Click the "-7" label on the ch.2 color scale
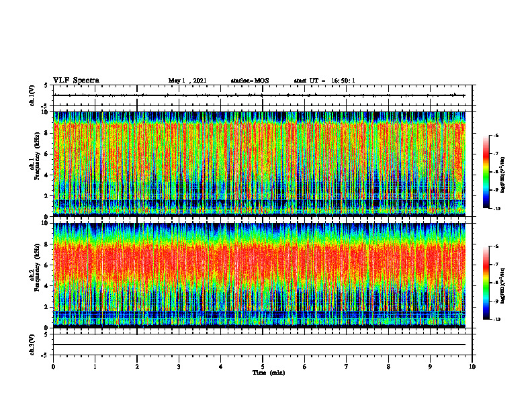The image size is (532, 411). tap(496, 265)
